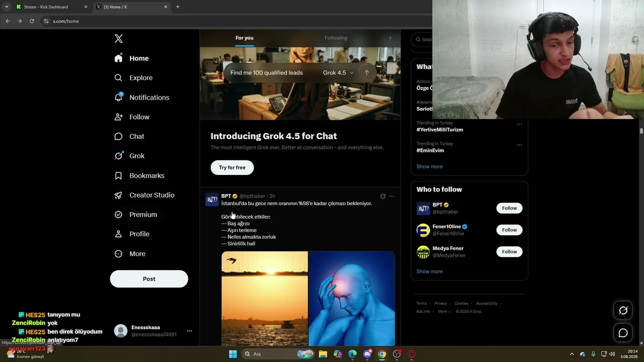Click the BPT avatar on the post
The height and width of the screenshot is (362, 644).
tap(212, 200)
